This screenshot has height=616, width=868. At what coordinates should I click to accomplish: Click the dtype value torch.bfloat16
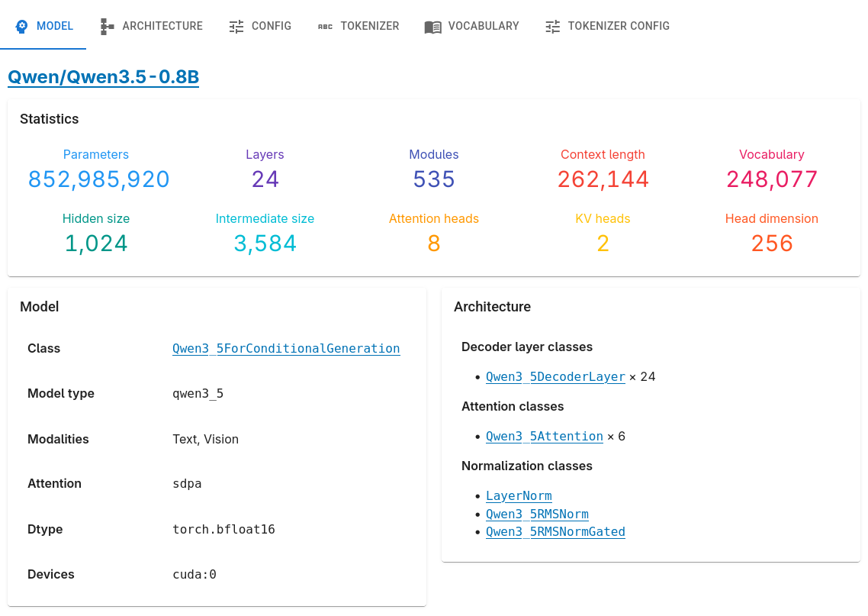[223, 530]
